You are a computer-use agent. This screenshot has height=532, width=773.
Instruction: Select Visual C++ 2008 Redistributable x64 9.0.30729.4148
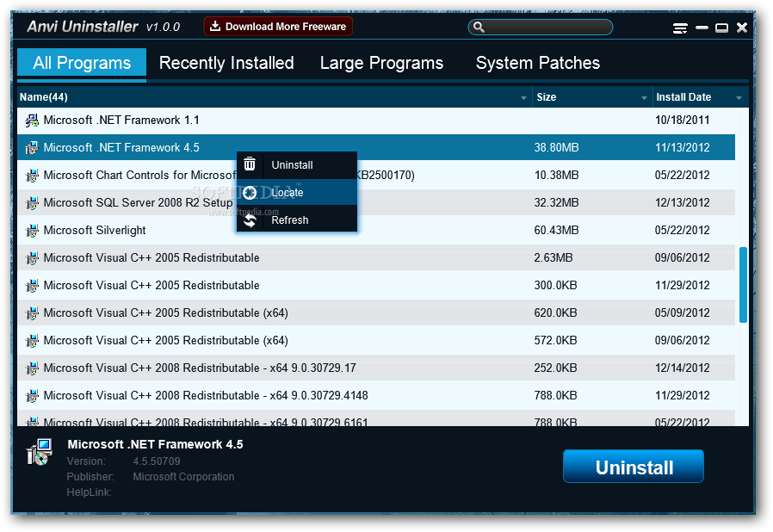[x=376, y=395]
